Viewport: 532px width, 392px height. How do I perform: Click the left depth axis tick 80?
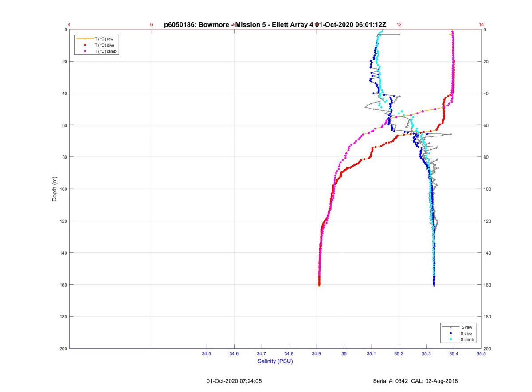tap(65, 157)
